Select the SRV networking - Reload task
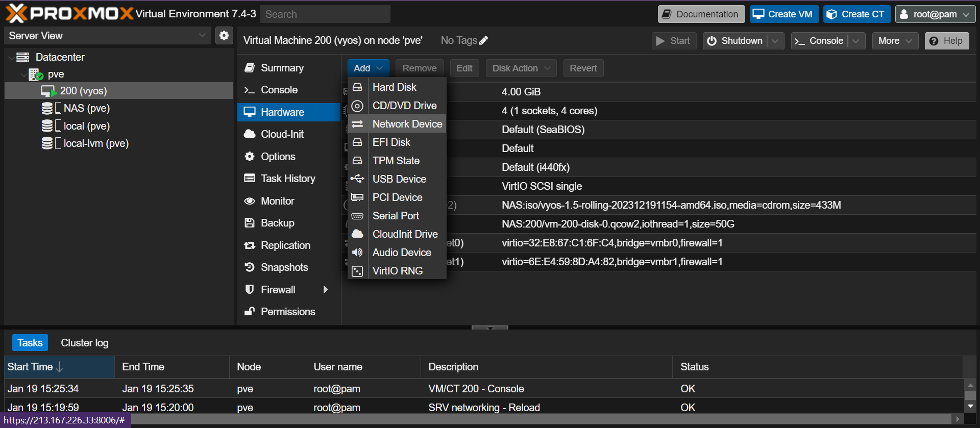 483,407
